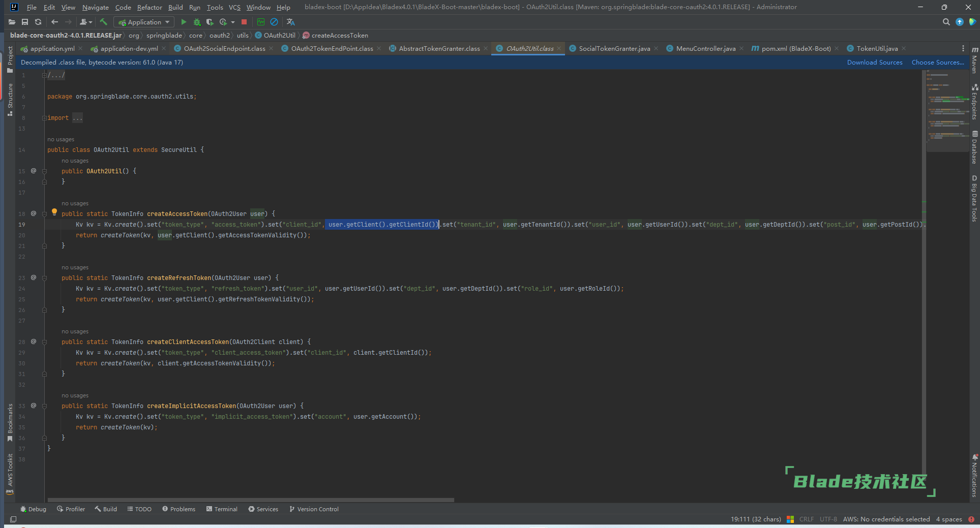This screenshot has height=528, width=980.
Task: Open the File menu
Action: (32, 7)
